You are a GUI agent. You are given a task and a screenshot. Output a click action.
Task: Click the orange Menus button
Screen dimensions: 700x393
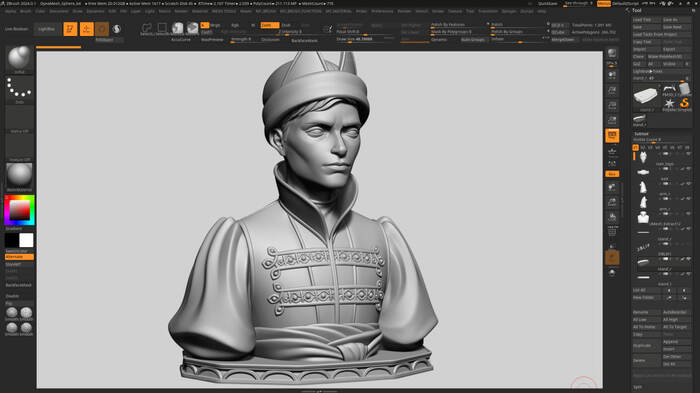(x=604, y=4)
